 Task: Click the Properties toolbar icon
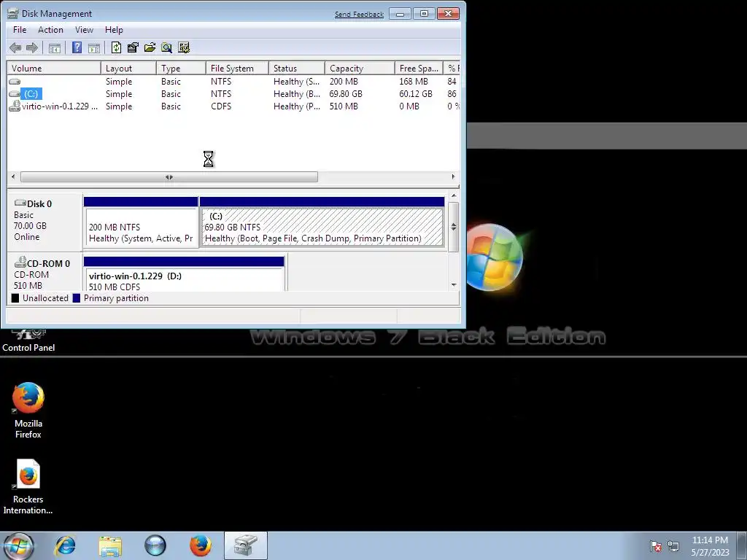coord(133,47)
